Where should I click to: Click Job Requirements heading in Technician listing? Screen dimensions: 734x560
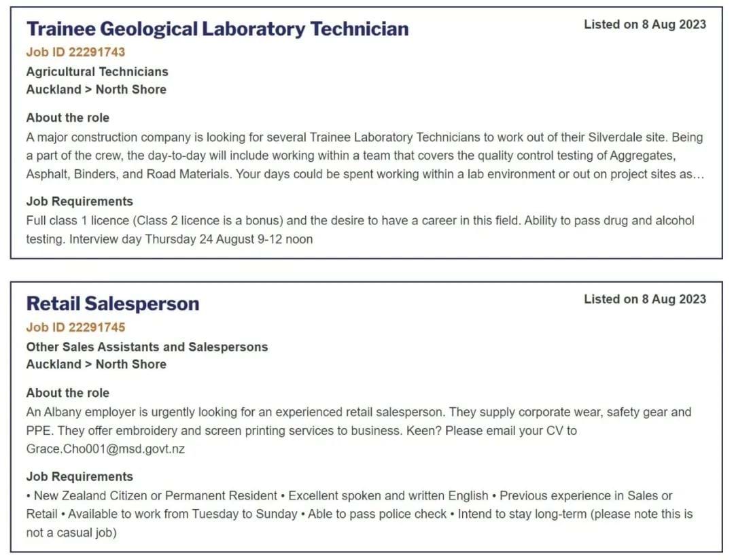[80, 201]
